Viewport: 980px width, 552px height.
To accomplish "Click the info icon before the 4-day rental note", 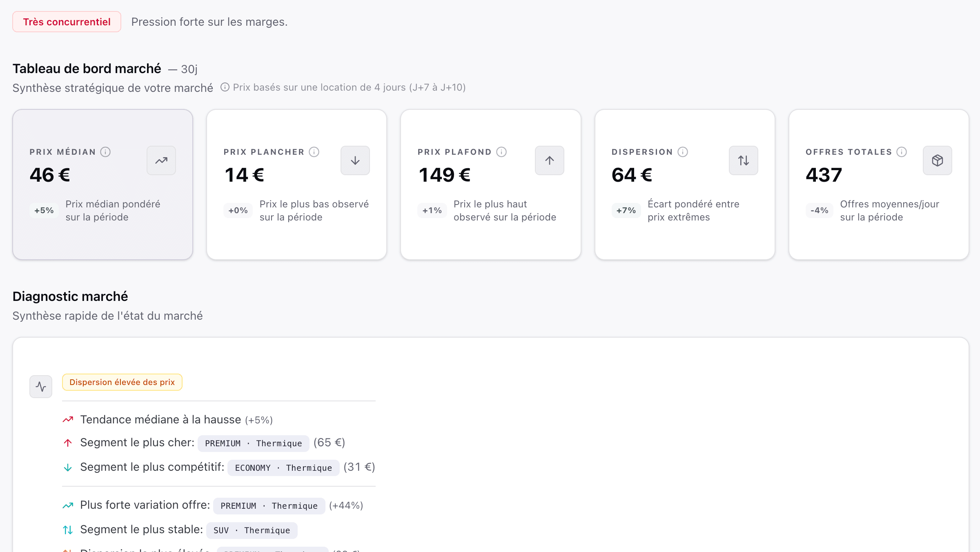I will (225, 87).
